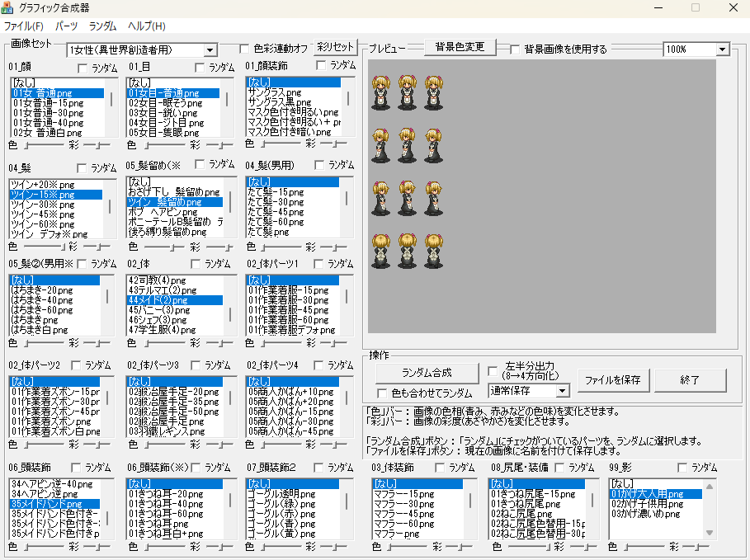Open the ヘルプ(H) menu
Viewport: 750px width, 560px height.
147,26
